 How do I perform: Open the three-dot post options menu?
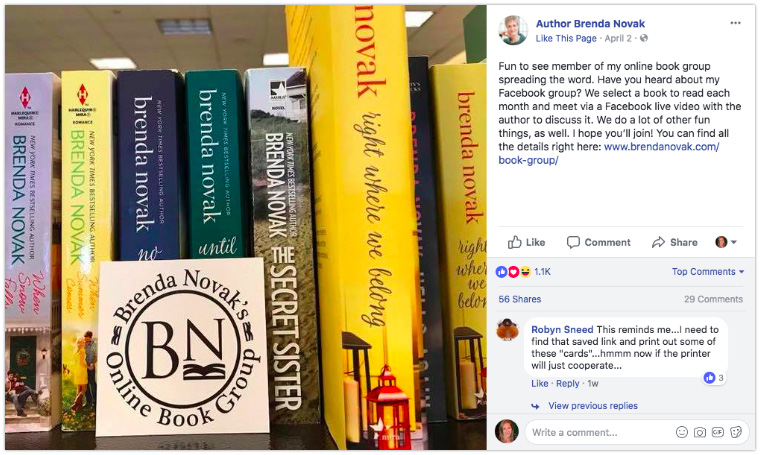[x=735, y=23]
